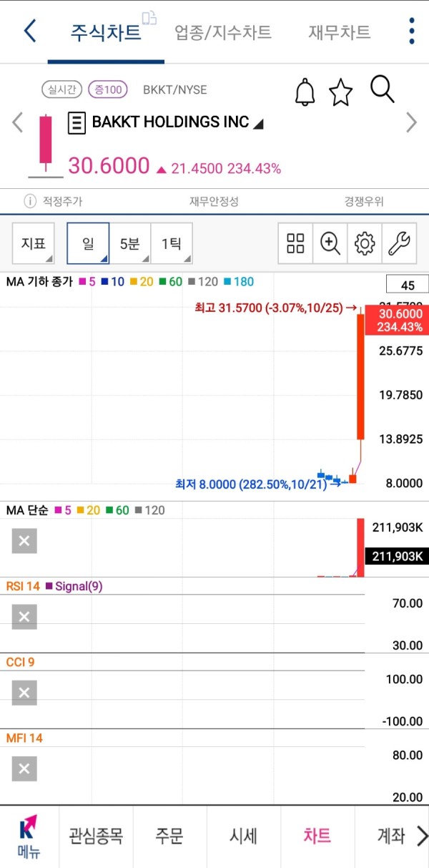Tap the RSI 14 indicator label
Image resolution: width=429 pixels, height=868 pixels.
pyautogui.click(x=23, y=587)
